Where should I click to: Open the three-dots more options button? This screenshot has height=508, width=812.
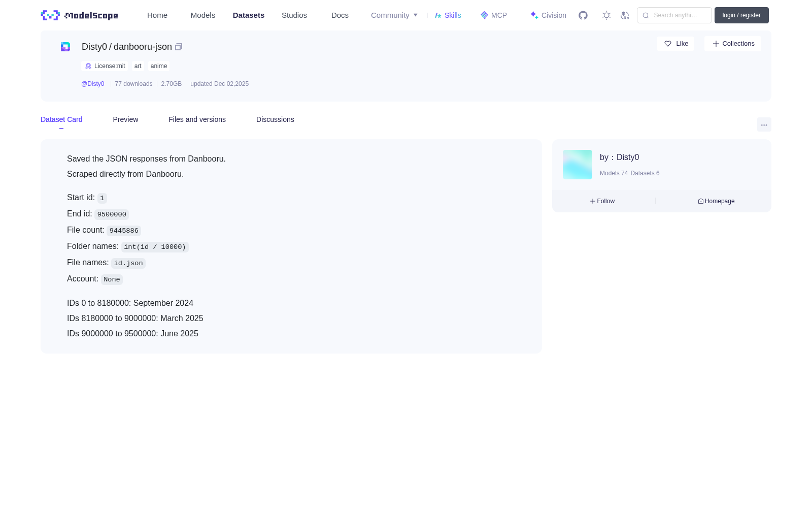764,124
